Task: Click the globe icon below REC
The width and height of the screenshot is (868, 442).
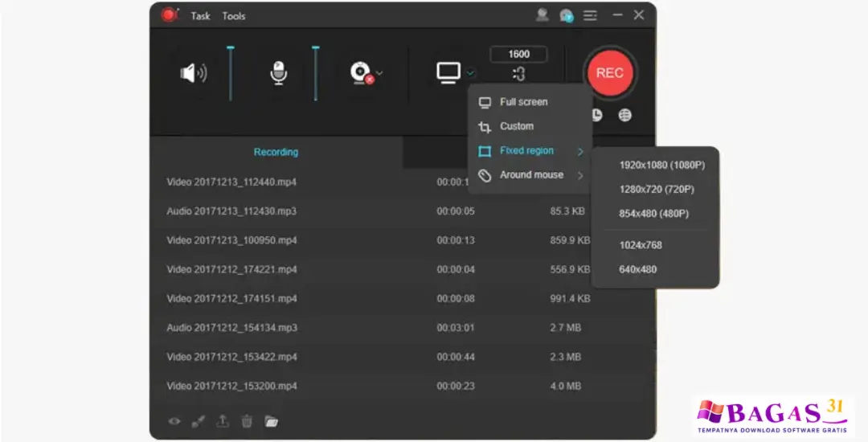Action: [625, 115]
